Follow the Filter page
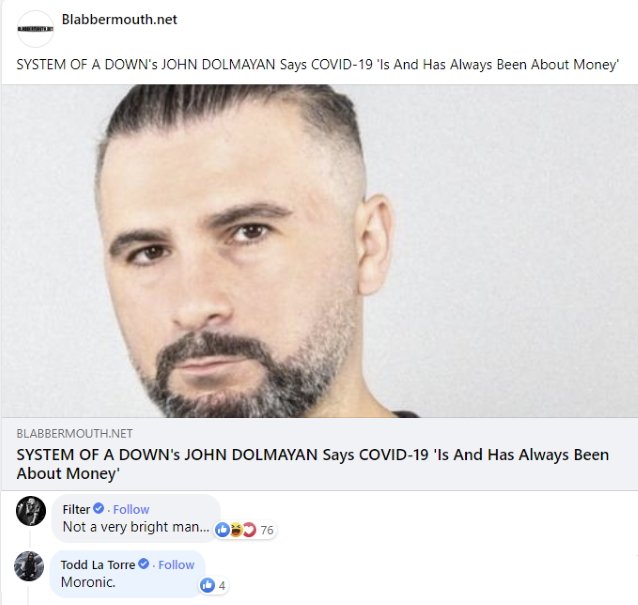Viewport: 638px width, 605px height. [x=131, y=509]
